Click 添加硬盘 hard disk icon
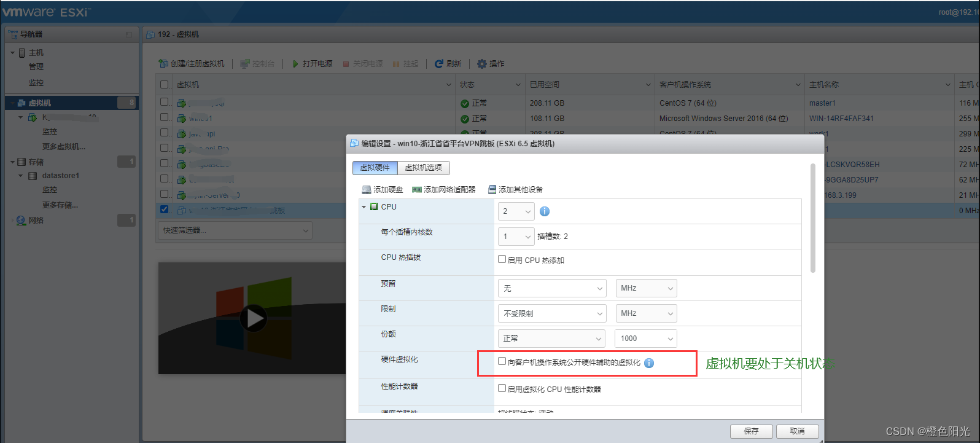This screenshot has width=980, height=443. coord(367,190)
